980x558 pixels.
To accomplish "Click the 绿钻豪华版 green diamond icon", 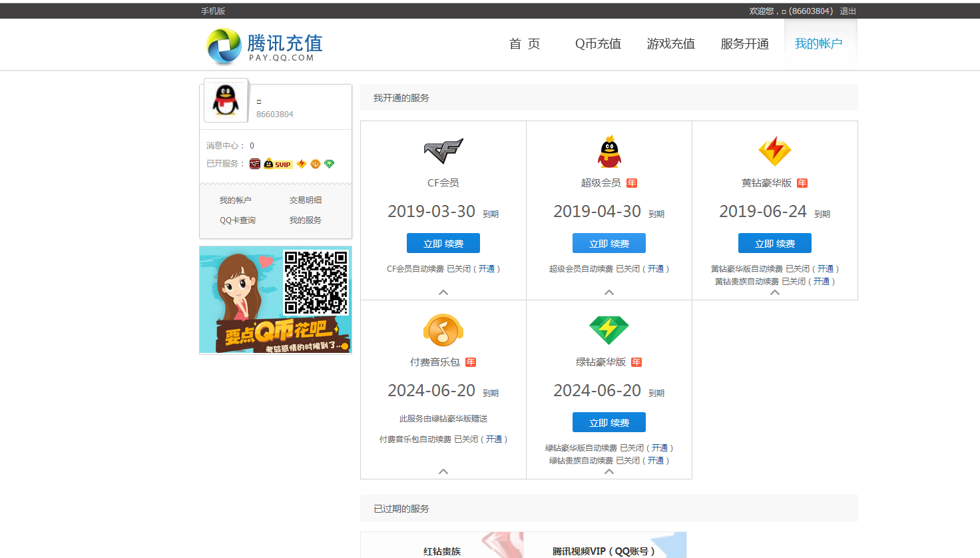I will coord(609,330).
